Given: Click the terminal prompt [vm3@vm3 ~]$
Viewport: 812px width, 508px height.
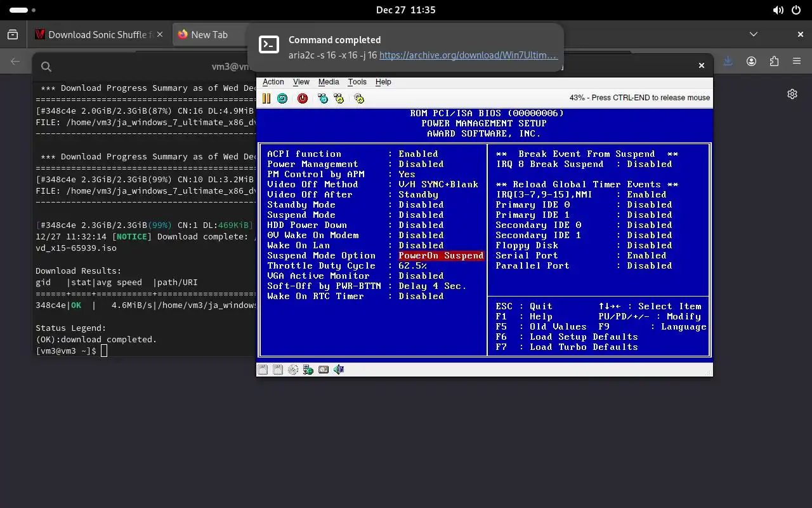Looking at the screenshot, I should pyautogui.click(x=66, y=351).
